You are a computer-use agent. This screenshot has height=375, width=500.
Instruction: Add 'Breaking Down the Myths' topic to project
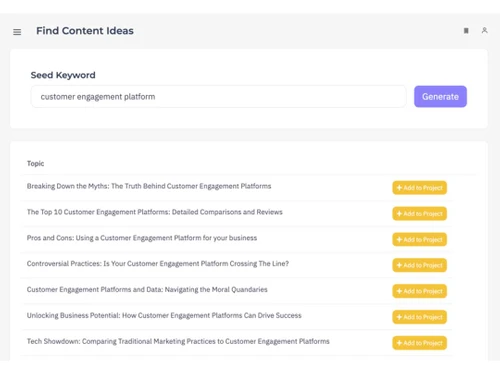click(x=419, y=188)
